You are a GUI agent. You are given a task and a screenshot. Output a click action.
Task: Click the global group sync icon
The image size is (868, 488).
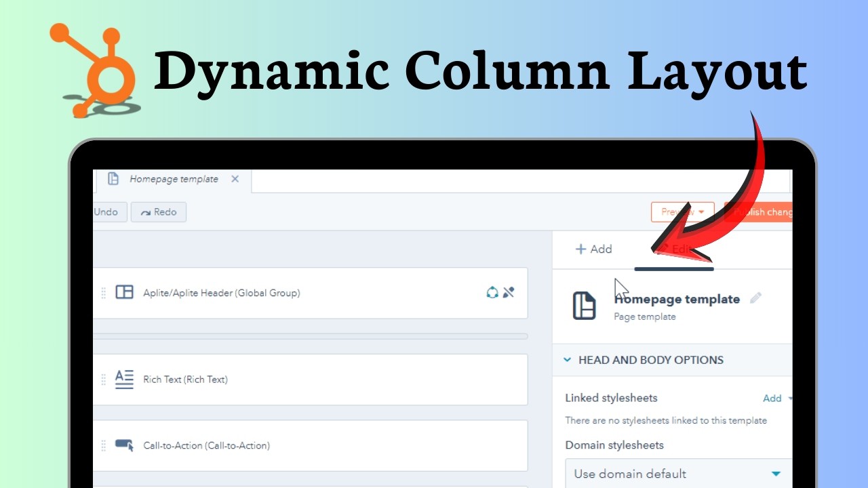click(x=492, y=292)
